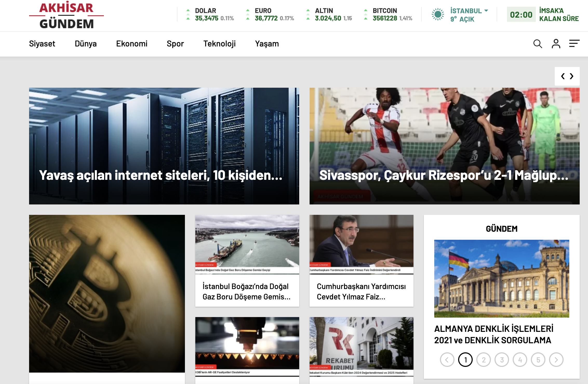Open the Reichstag building Gündem image

pyautogui.click(x=502, y=279)
